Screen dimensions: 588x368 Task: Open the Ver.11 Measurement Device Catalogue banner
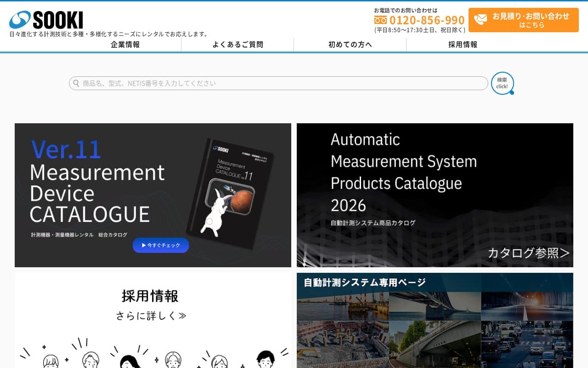point(153,195)
